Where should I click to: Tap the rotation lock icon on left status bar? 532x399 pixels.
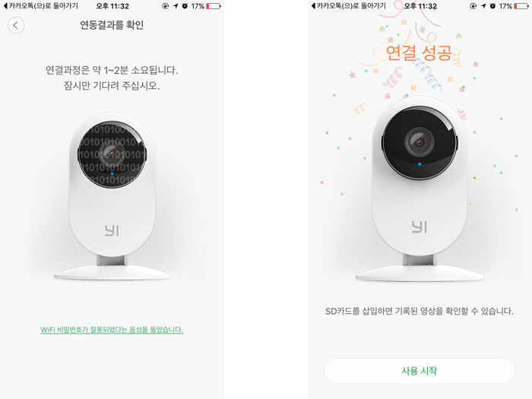165,6
